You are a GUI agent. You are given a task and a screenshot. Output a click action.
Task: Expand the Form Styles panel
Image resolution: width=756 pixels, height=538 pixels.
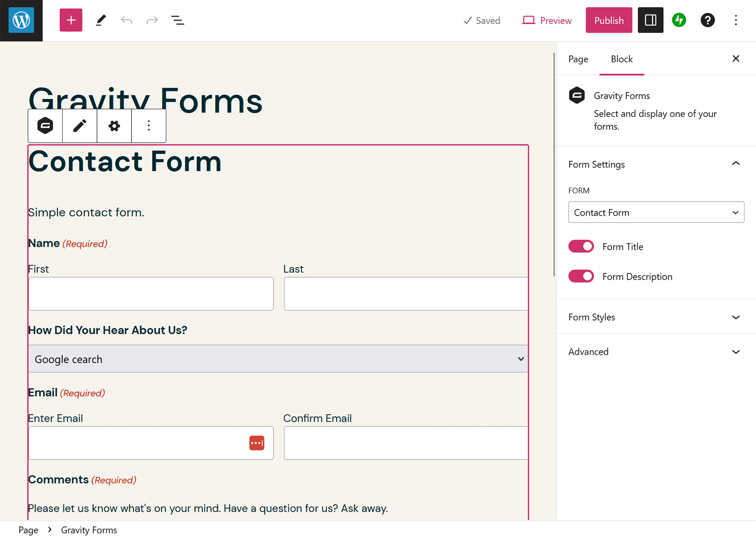pyautogui.click(x=656, y=317)
